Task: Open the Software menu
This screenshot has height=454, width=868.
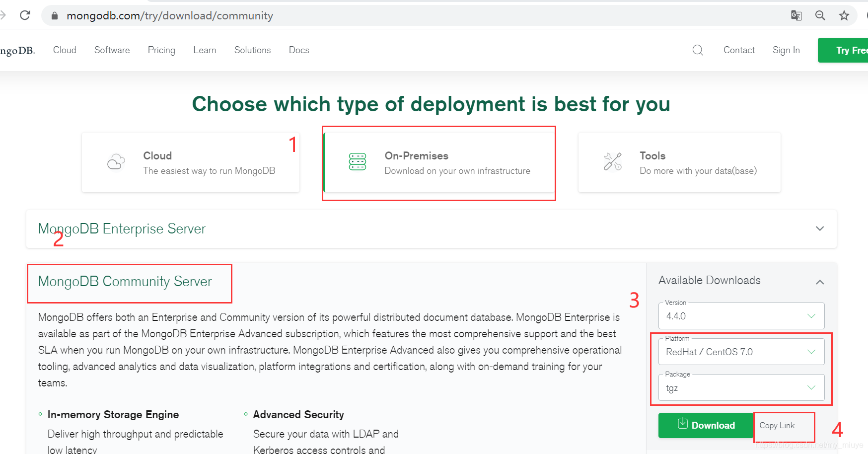Action: coord(112,50)
